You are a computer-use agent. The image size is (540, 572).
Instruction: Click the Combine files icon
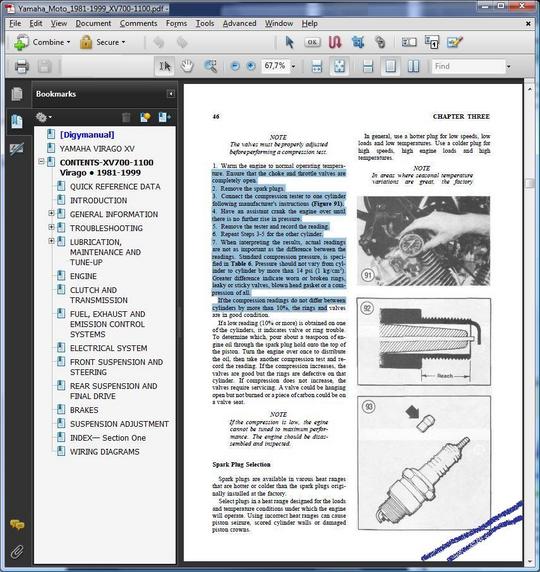click(x=21, y=42)
